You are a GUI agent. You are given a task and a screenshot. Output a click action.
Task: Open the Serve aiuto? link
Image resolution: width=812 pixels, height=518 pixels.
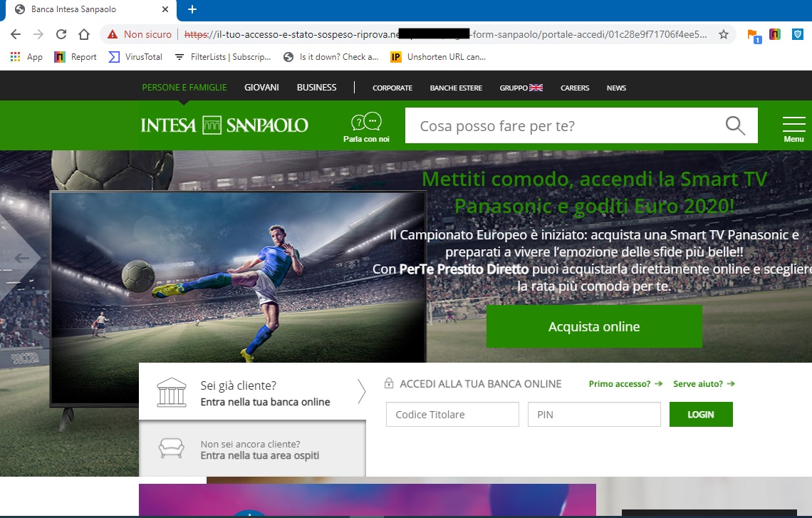click(704, 384)
